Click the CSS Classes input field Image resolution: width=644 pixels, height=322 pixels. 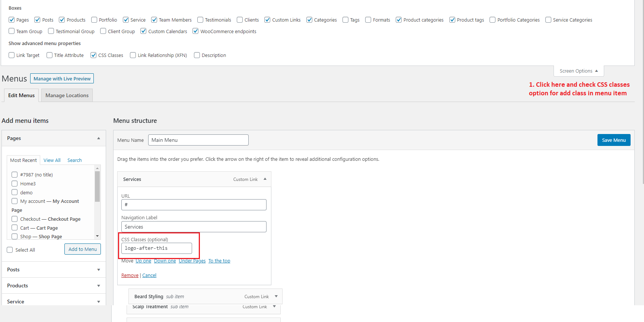point(157,248)
